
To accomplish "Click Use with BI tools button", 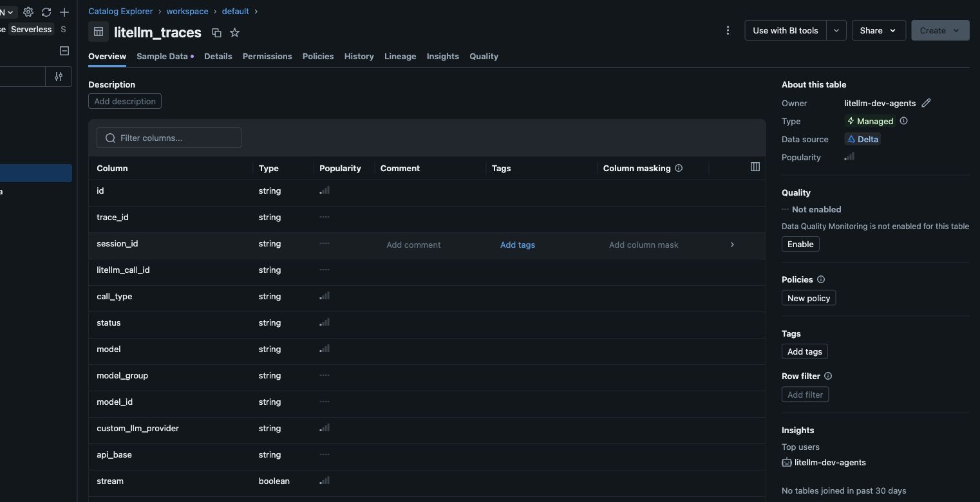I will click(786, 30).
